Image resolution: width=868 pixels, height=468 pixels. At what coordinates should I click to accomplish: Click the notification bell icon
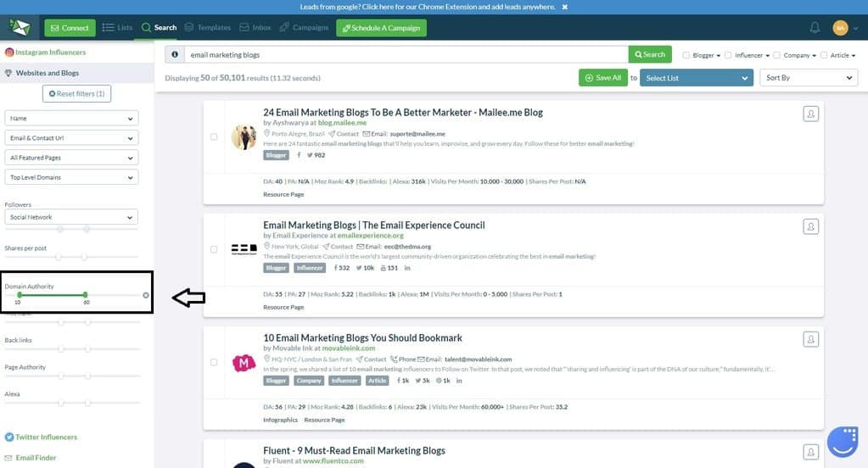pyautogui.click(x=815, y=27)
